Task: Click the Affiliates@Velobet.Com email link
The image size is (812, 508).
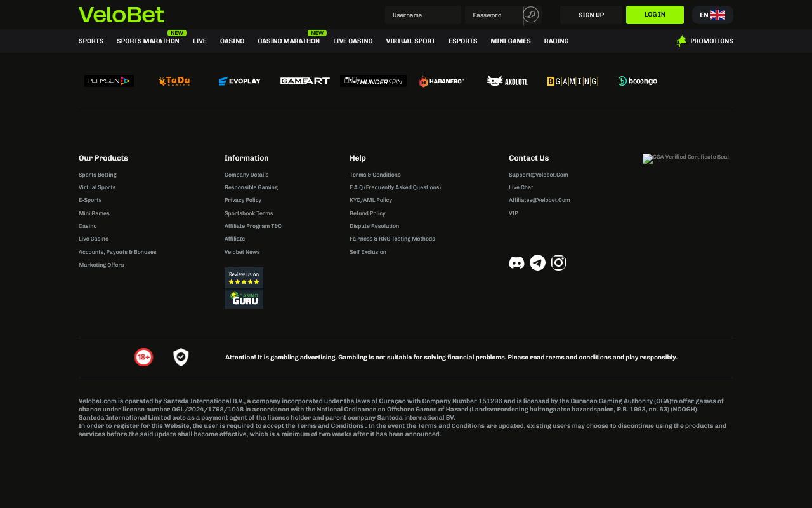Action: pyautogui.click(x=539, y=200)
